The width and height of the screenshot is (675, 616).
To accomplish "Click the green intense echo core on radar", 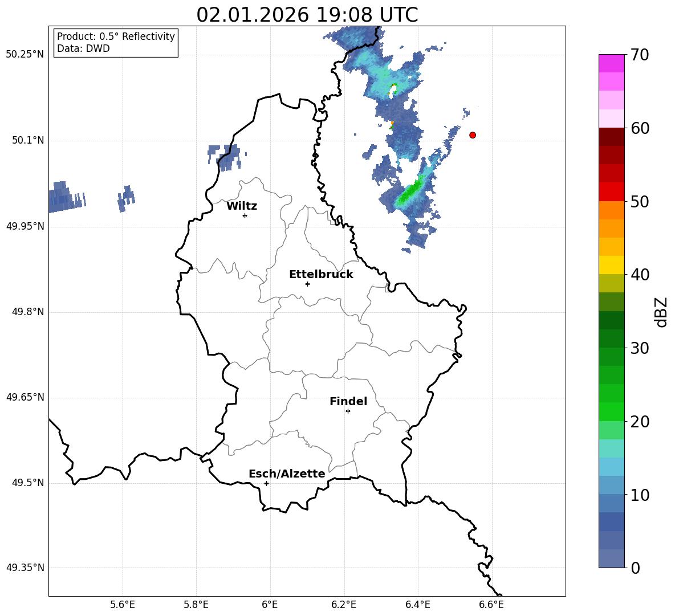I will point(410,192).
